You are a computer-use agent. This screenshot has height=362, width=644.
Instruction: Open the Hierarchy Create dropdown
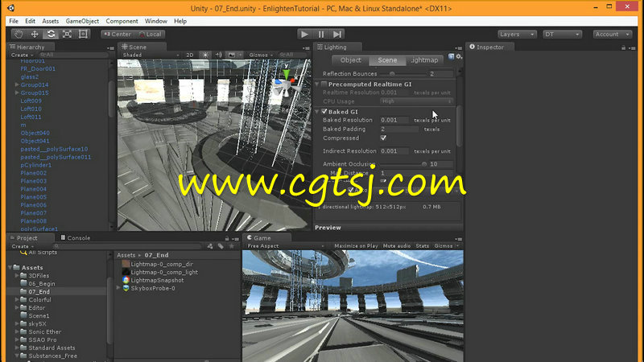point(23,55)
